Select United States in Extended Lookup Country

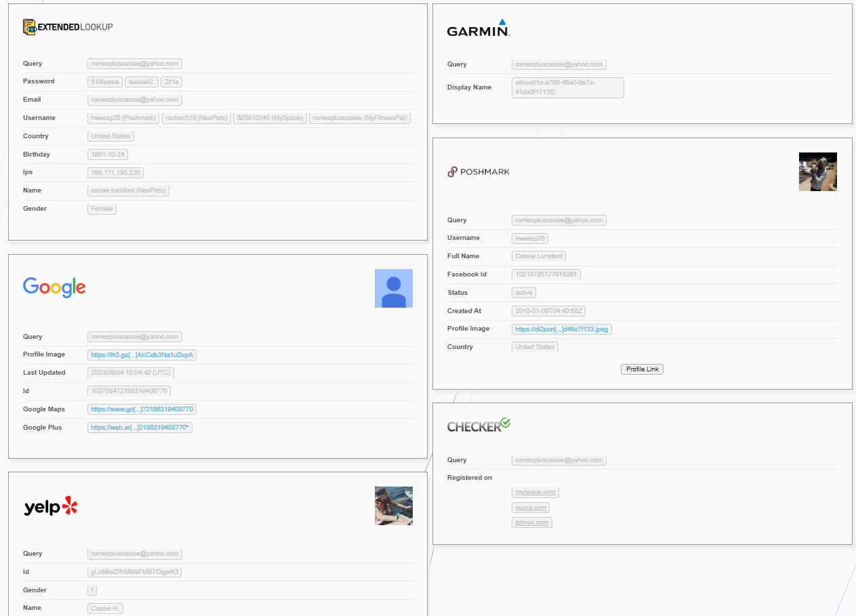[x=110, y=136]
